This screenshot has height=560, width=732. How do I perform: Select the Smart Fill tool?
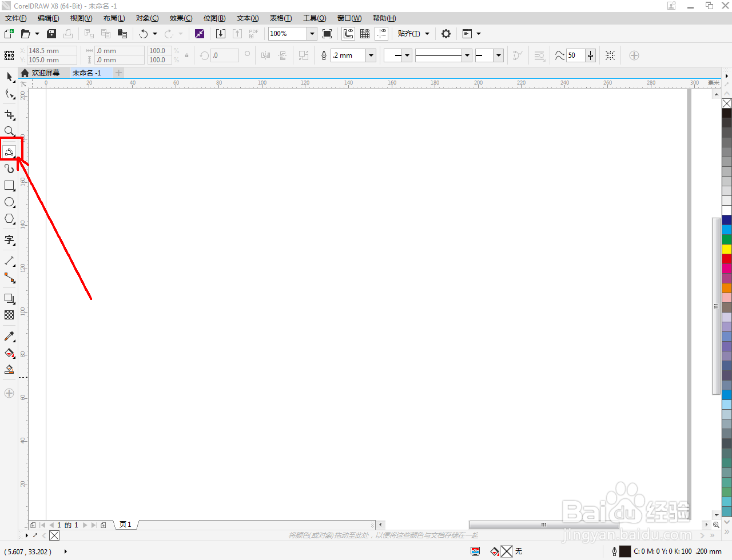[9, 370]
